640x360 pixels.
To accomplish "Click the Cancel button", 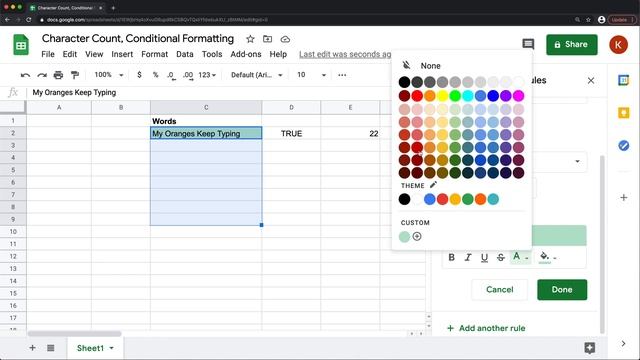I will point(499,289).
